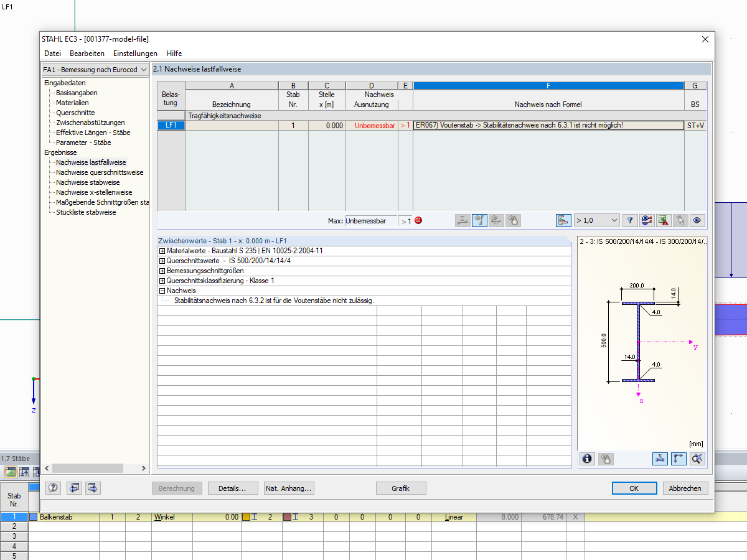Expand Bemessungsschnittgrößen row
Viewport: 747px width, 560px height.
point(162,271)
